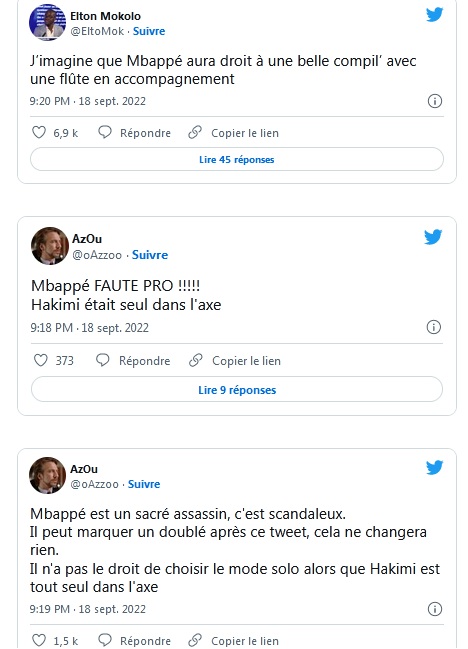Expand 'Lire 45 réponses' thread
The image size is (468, 649).
coord(237,159)
